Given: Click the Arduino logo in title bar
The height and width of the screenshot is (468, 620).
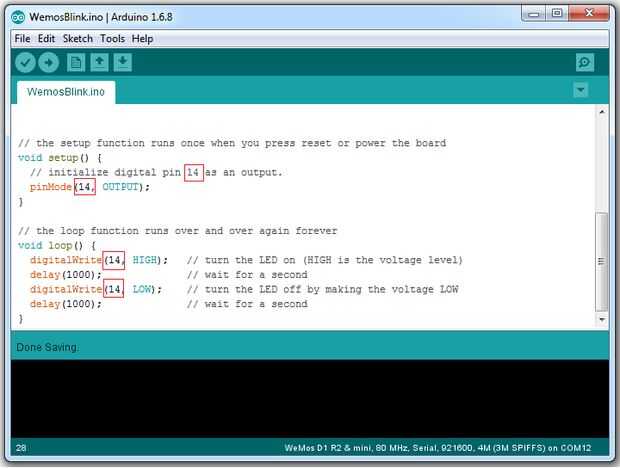Looking at the screenshot, I should [18, 17].
